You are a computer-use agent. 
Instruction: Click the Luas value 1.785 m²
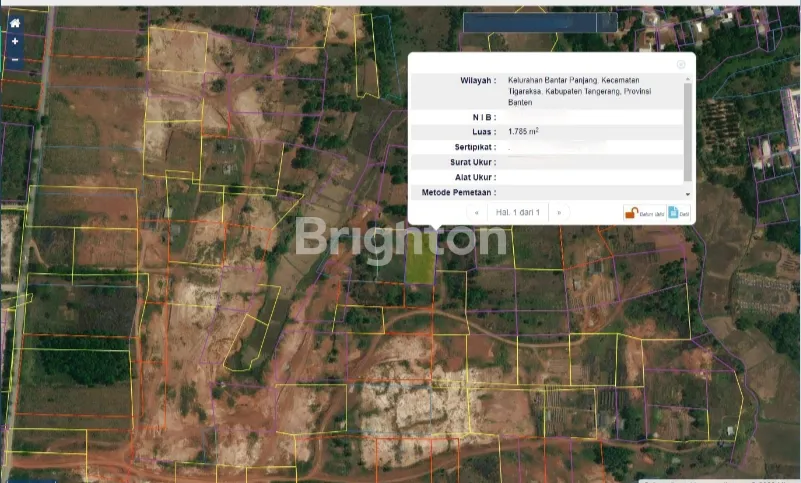click(523, 131)
